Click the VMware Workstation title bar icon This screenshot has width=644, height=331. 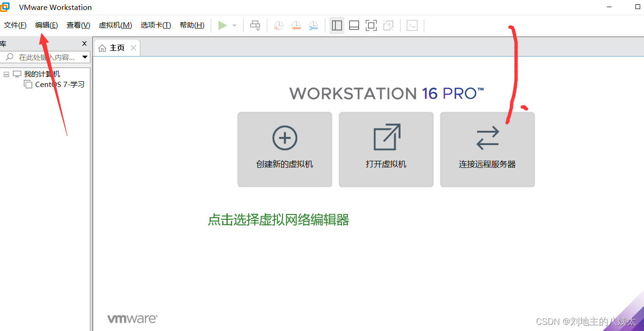[4, 7]
